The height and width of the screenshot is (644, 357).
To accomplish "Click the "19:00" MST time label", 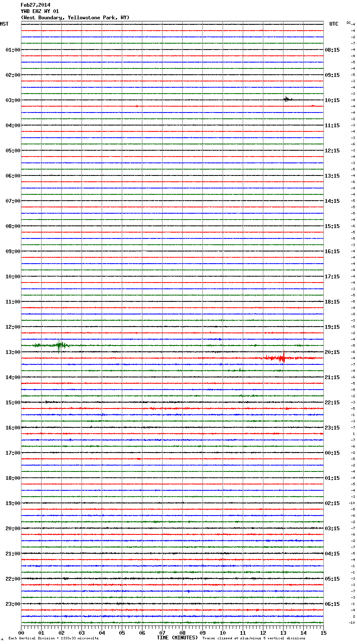I will 13,503.
